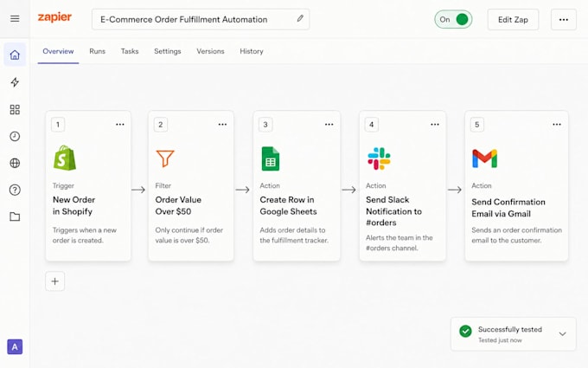The width and height of the screenshot is (588, 368).
Task: Open the options menu for step 3
Action: (329, 125)
